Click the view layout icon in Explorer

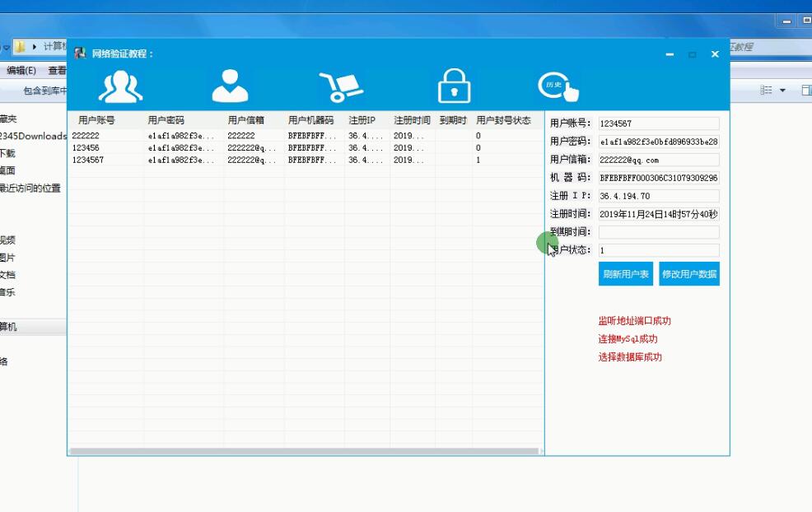pos(766,91)
